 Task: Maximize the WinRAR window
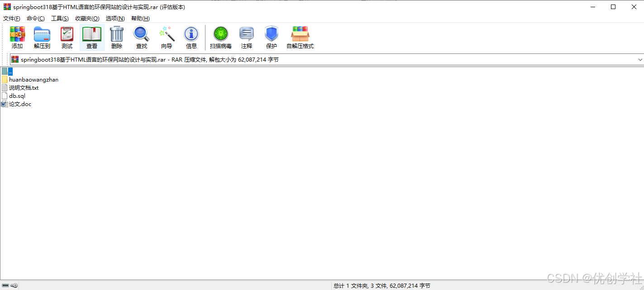click(613, 7)
